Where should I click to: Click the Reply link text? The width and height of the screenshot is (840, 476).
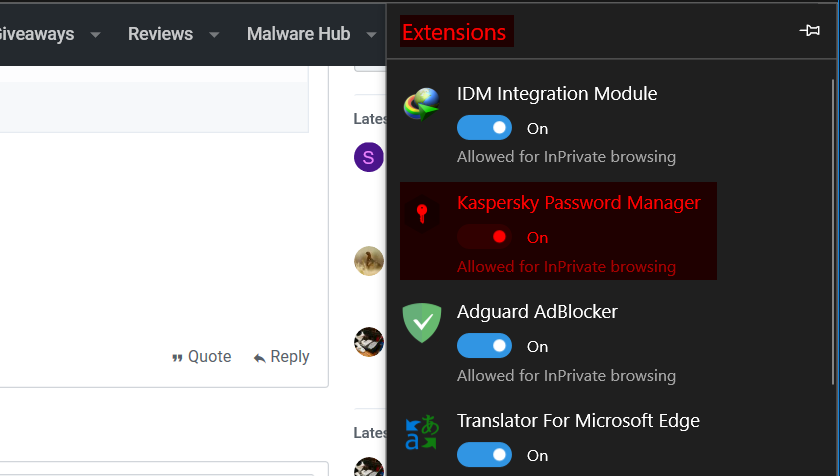(290, 357)
